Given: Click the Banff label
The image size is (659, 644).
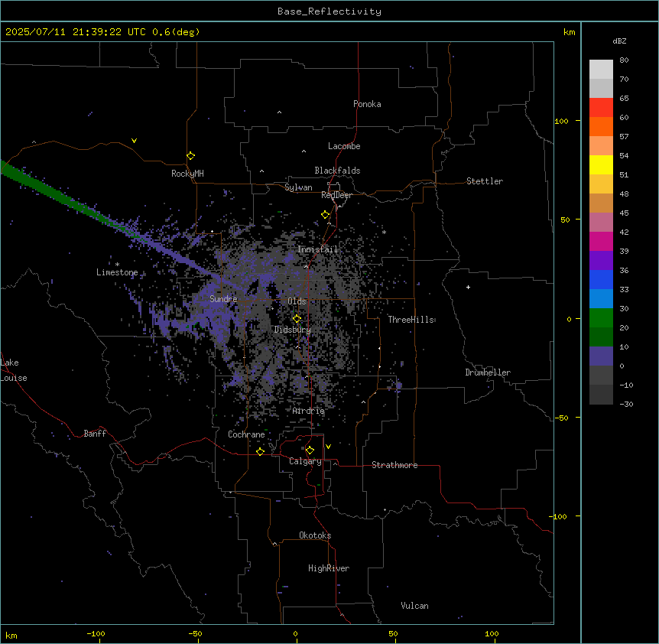Looking at the screenshot, I should (95, 434).
